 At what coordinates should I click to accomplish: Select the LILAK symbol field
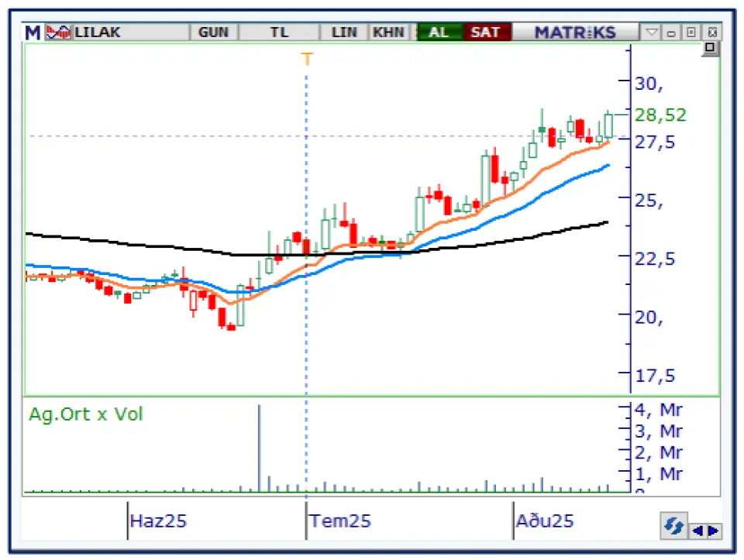click(130, 33)
